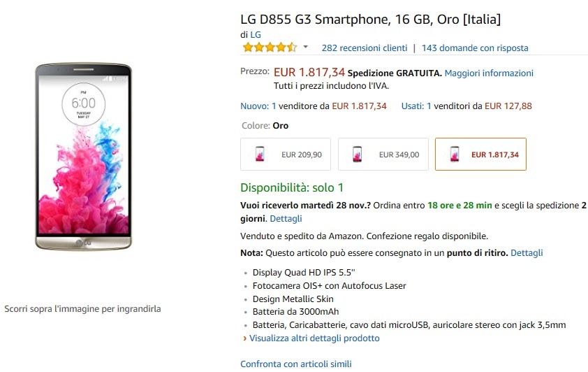Expand Visualizza altri dettagli prodotto
588x372 pixels.
coord(314,338)
